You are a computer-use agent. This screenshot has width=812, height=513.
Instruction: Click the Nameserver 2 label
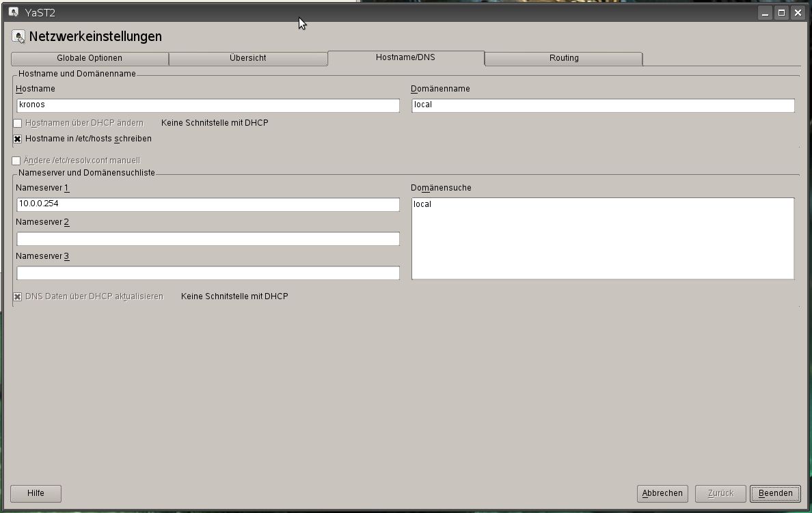[x=42, y=222]
